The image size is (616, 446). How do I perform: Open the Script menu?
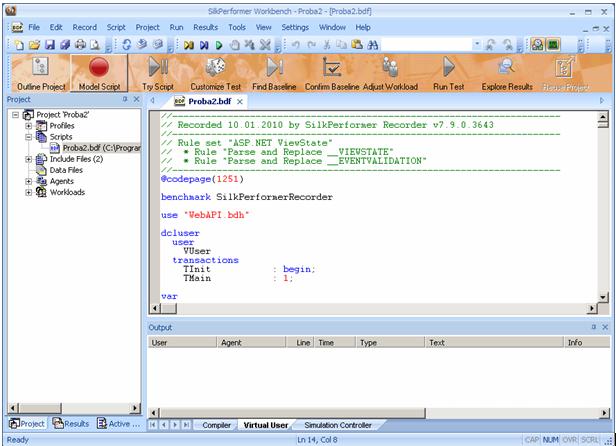[116, 28]
